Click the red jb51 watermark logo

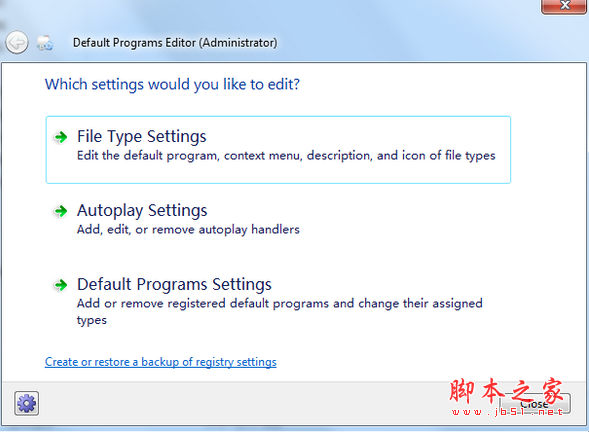tap(507, 396)
